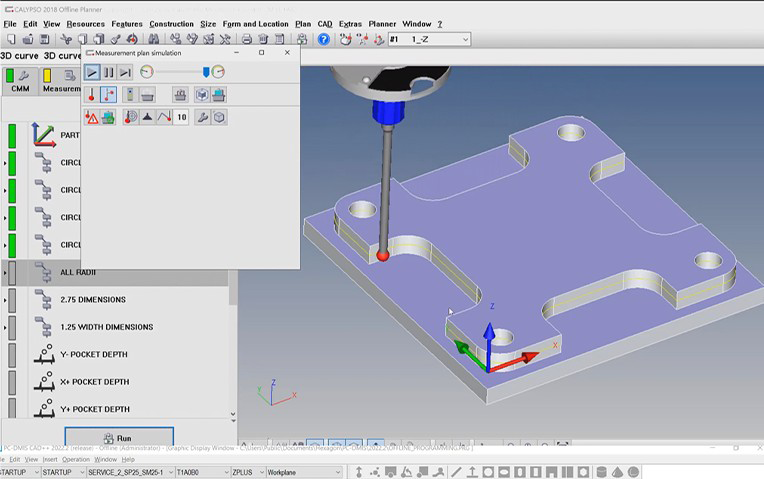
Task: Toggle the status box beside X+ POCKET DEPTH
Action: pyautogui.click(x=13, y=382)
